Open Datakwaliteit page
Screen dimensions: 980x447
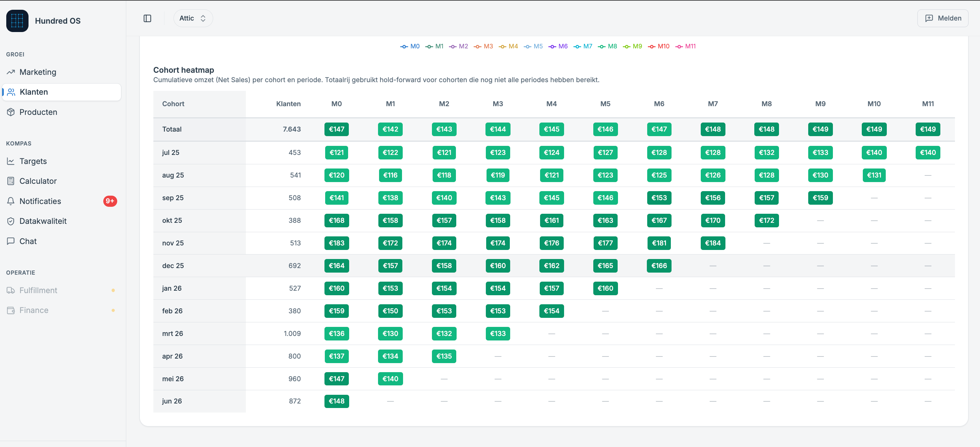pos(62,221)
